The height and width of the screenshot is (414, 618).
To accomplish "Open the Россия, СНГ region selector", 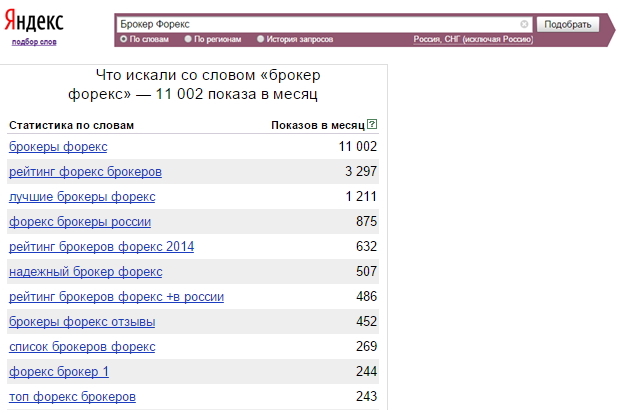I will tap(473, 40).
